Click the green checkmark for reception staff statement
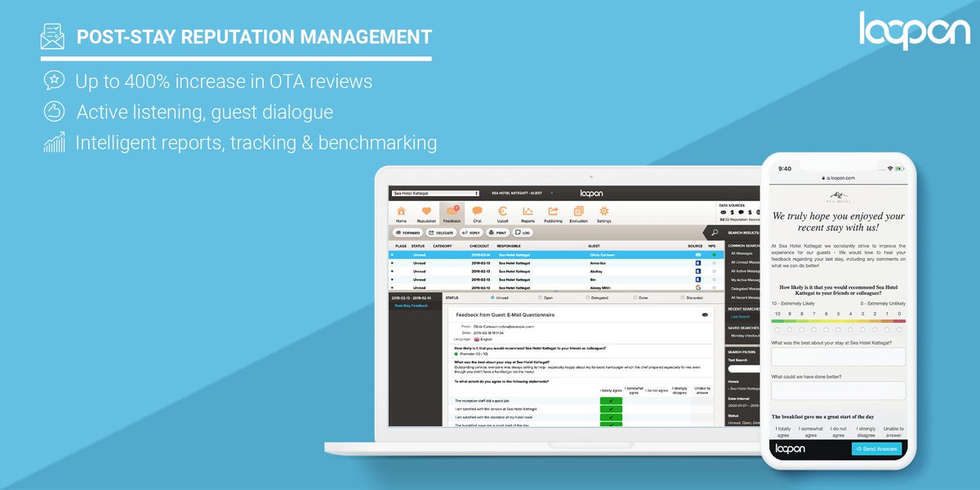The width and height of the screenshot is (980, 490). point(610,401)
